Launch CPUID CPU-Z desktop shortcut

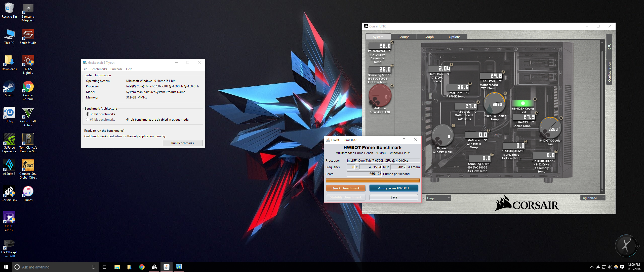coord(9,222)
